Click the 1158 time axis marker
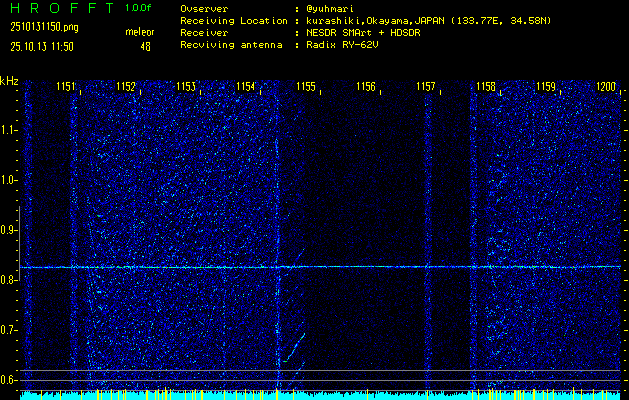 (x=486, y=87)
